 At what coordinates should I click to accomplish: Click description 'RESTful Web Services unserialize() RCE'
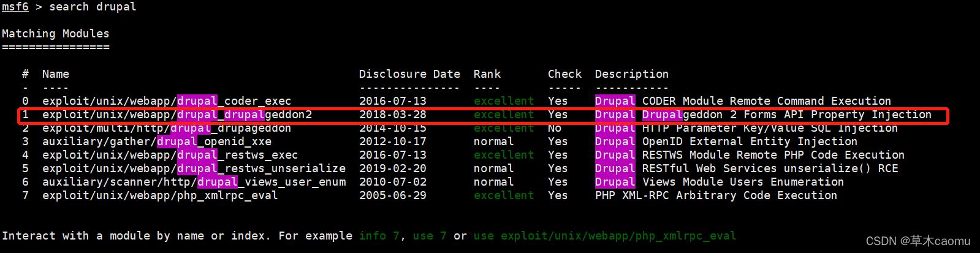(770, 168)
